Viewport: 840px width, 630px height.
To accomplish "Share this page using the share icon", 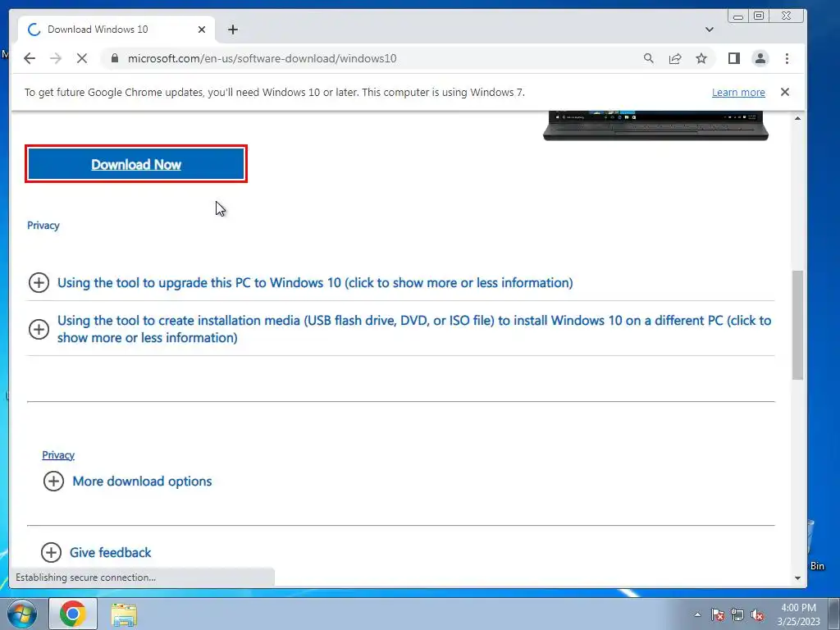I will tap(675, 58).
